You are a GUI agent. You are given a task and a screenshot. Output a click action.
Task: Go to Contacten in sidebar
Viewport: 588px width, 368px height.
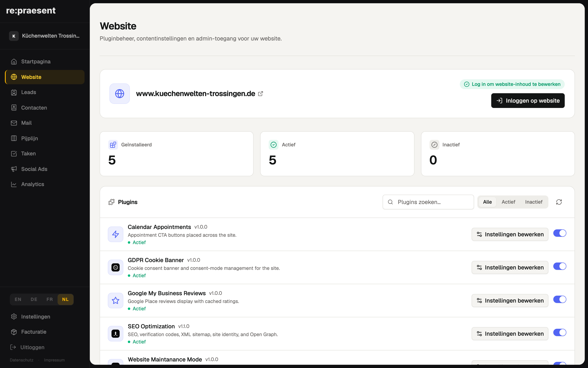[x=45, y=108]
